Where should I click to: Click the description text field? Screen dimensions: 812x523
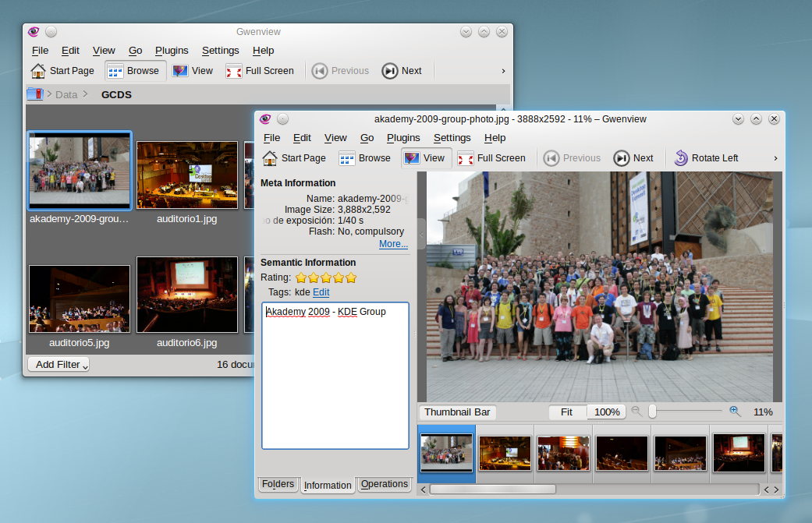click(335, 376)
